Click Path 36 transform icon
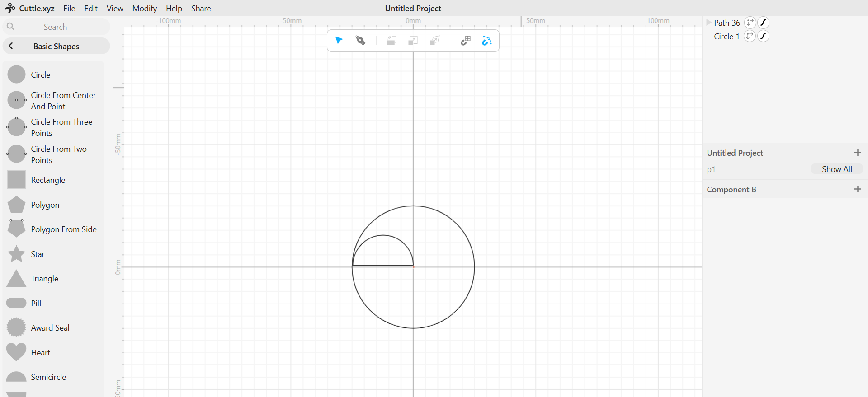Viewport: 868px width, 397px height. pyautogui.click(x=750, y=23)
